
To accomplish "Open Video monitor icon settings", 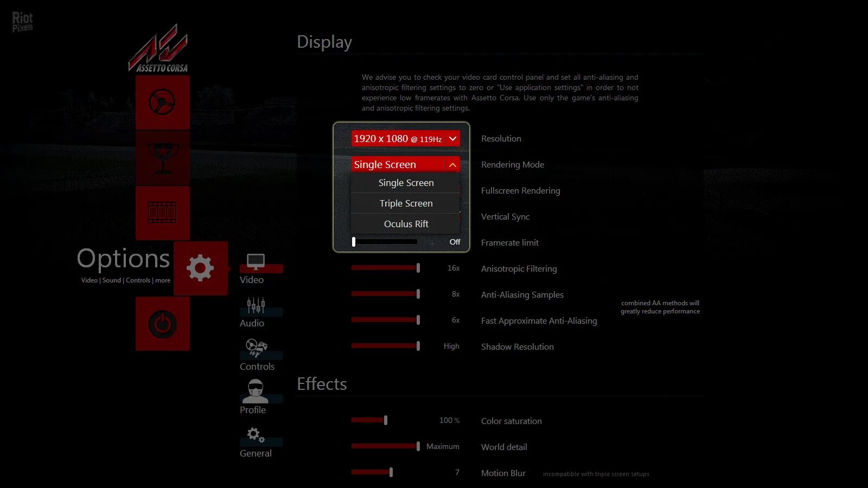I will (256, 262).
